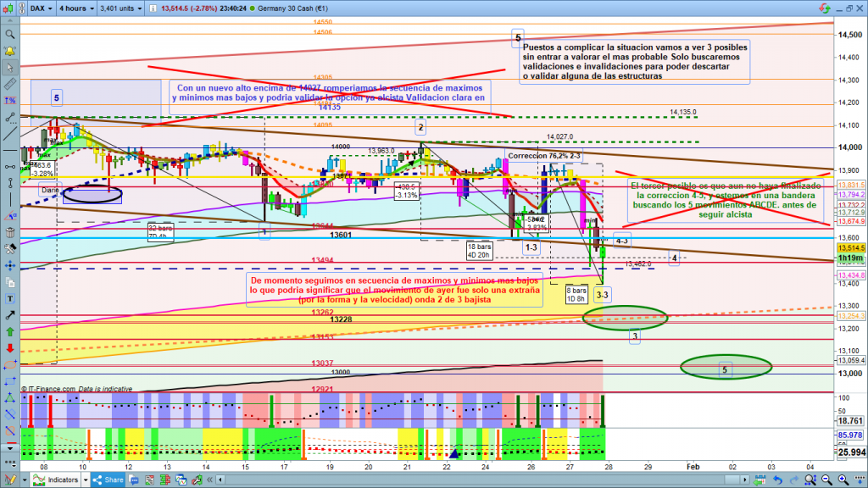Open the DAX instrument dropdown

click(41, 8)
